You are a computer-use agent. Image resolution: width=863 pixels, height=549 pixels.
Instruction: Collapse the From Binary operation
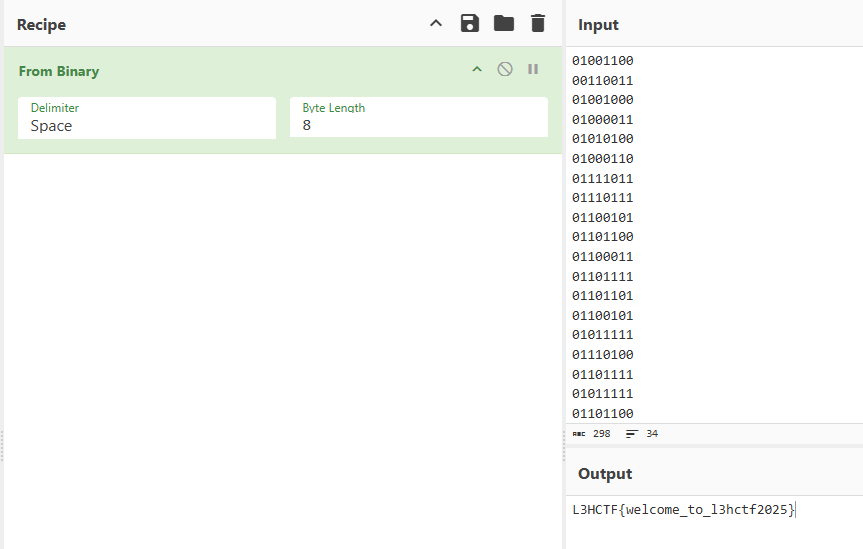(x=477, y=70)
